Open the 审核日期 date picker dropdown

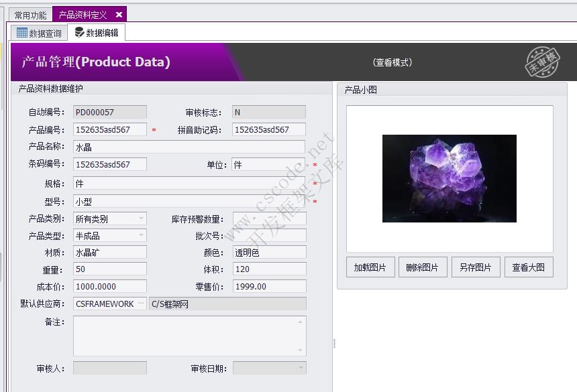tap(301, 367)
